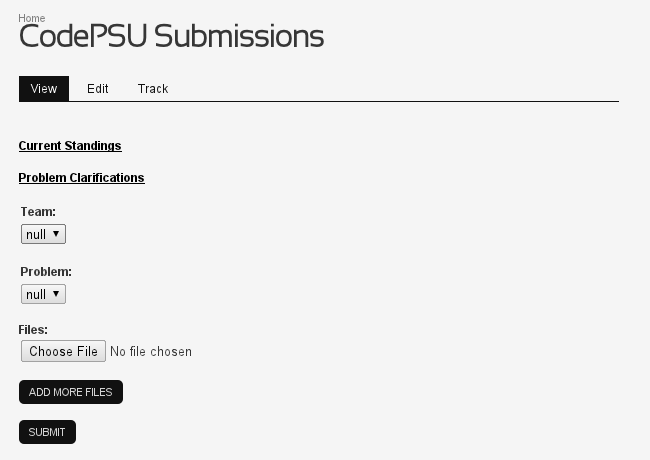Select the 'null' text in Problem selector
The width and height of the screenshot is (650, 460).
36,295
